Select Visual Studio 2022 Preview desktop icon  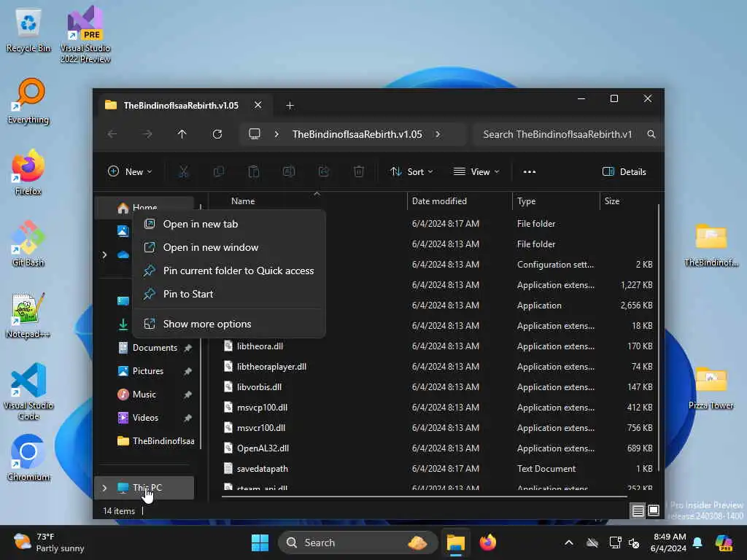[85, 35]
